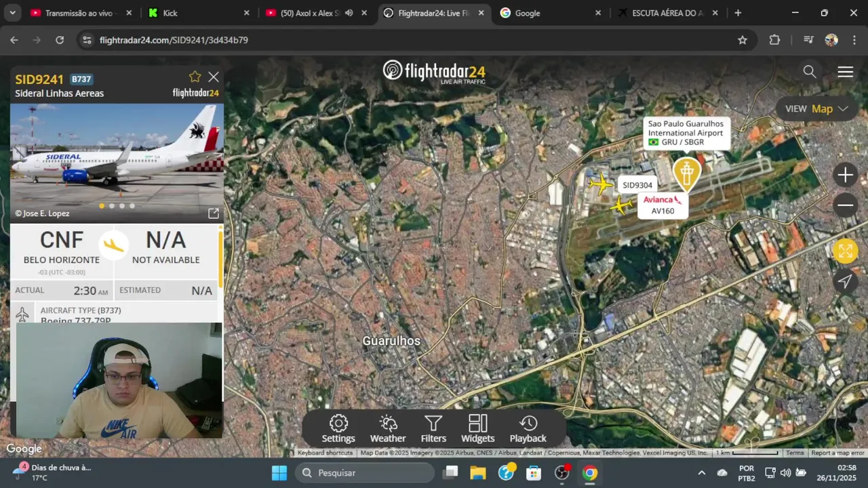Open clock and date 26/11/2025
The image size is (868, 488).
pos(837,473)
